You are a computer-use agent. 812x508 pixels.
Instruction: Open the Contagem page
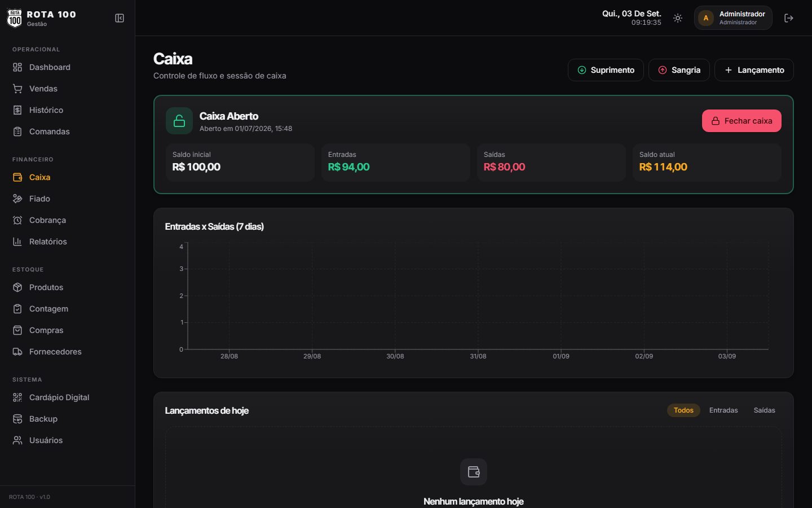point(68,309)
